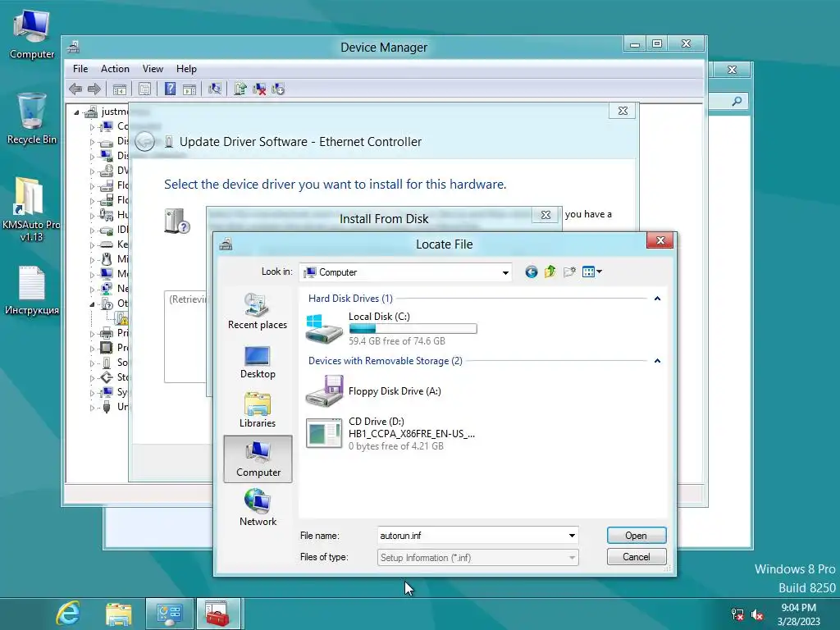Viewport: 840px width, 630px height.
Task: Click the Back arrow in Device Manager toolbar
Action: 75,89
